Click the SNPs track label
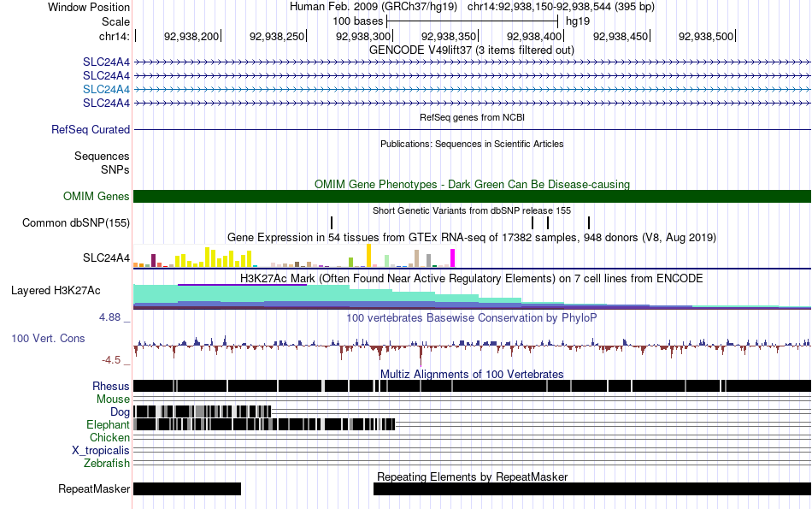 point(115,169)
